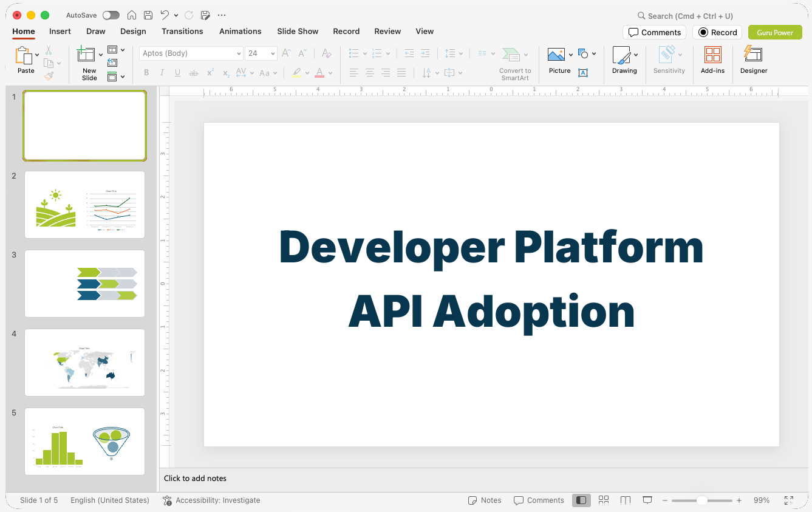This screenshot has width=812, height=512.
Task: Switch to Reading View icon
Action: (626, 500)
